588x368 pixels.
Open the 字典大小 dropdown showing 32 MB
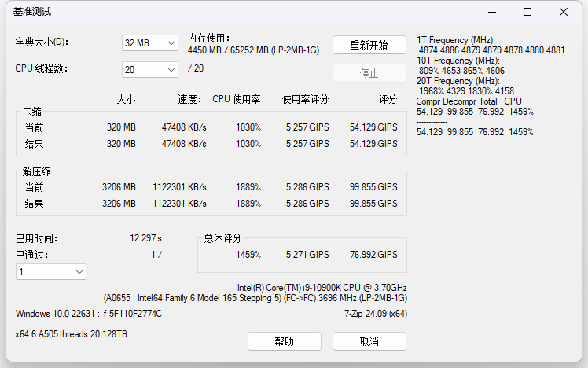pos(149,43)
